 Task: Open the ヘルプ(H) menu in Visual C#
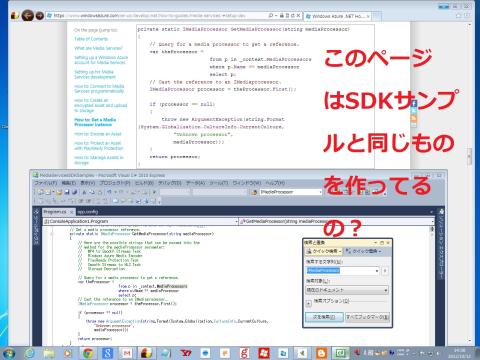pyautogui.click(x=275, y=183)
